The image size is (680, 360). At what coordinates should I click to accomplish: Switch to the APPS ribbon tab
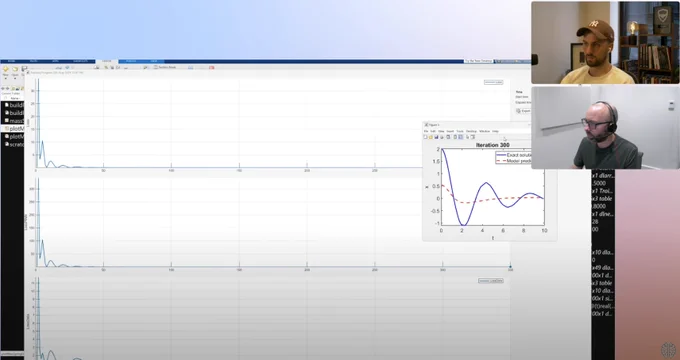56,61
